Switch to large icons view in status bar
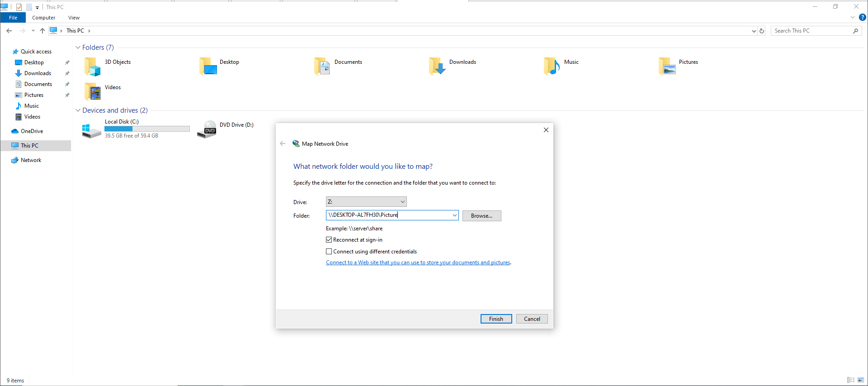Viewport: 868px width, 386px height. coord(861,380)
